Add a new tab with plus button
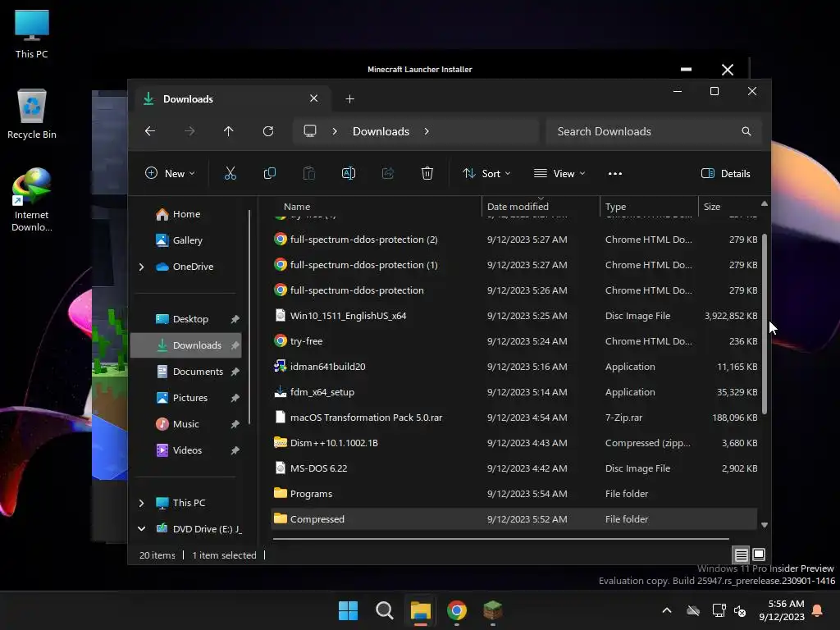This screenshot has width=840, height=630. tap(349, 98)
